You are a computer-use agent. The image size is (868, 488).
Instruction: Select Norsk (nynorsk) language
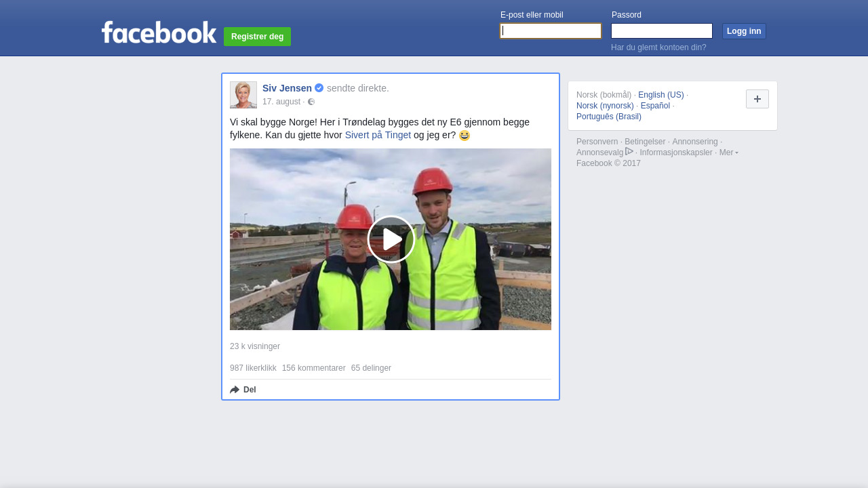(605, 106)
